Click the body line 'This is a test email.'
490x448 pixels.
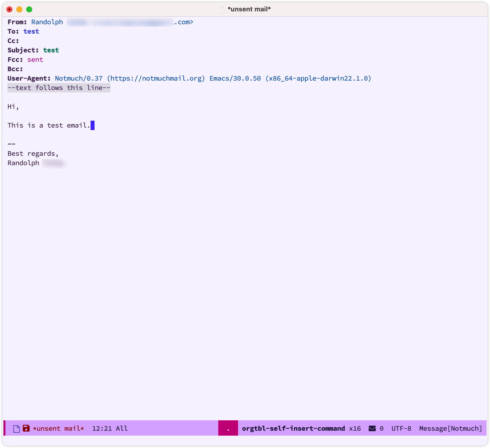49,125
